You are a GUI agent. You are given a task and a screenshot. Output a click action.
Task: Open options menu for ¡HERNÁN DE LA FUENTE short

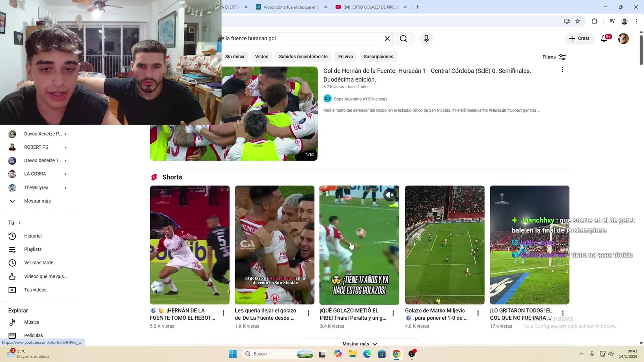click(224, 313)
